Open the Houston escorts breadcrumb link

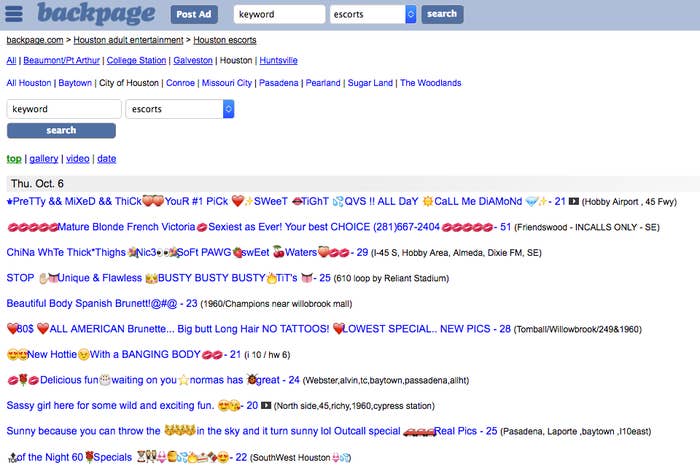pos(225,40)
